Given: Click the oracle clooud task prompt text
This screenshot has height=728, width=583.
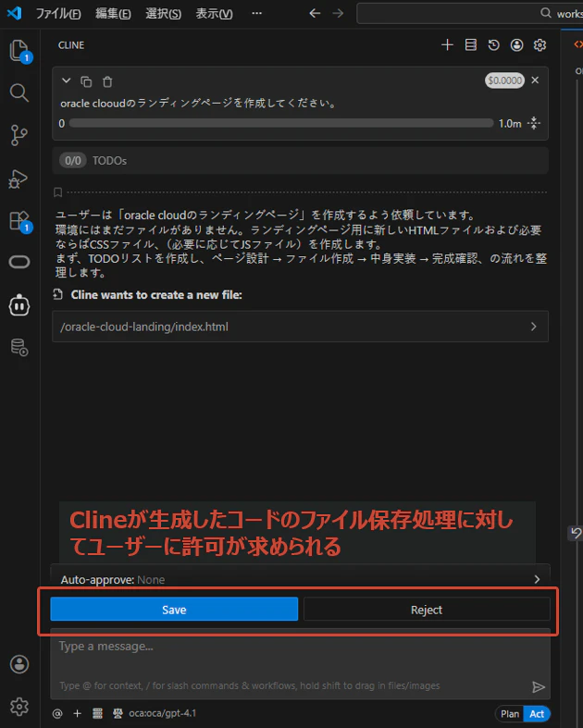Looking at the screenshot, I should click(x=199, y=103).
